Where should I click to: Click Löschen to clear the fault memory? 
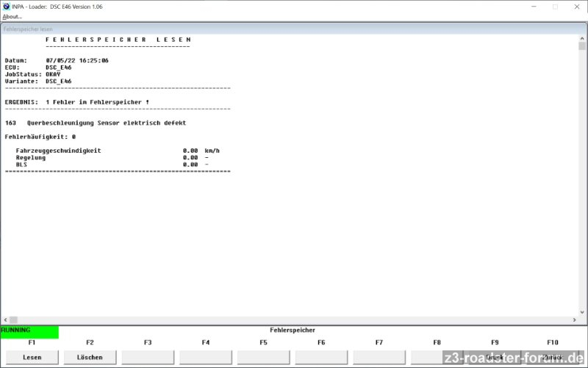90,357
